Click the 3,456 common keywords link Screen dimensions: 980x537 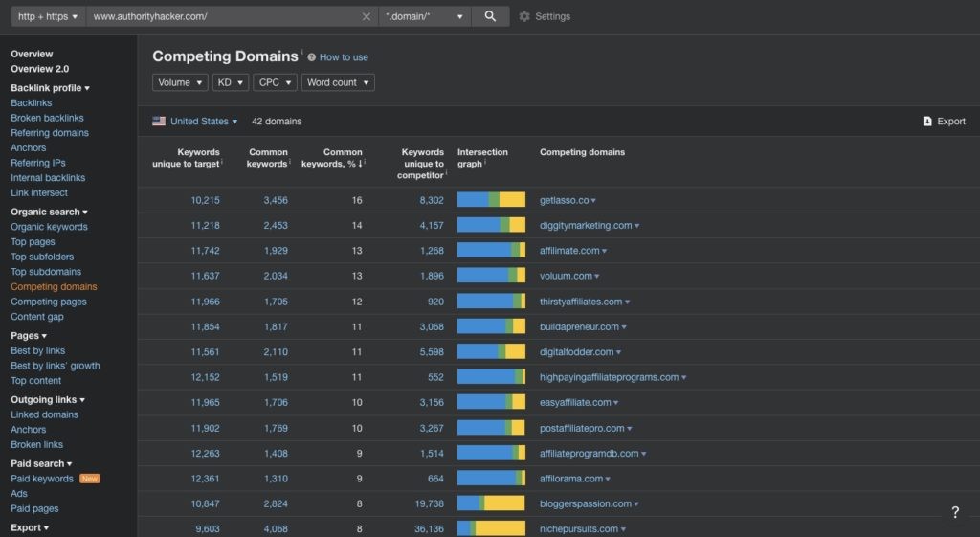pyautogui.click(x=275, y=200)
